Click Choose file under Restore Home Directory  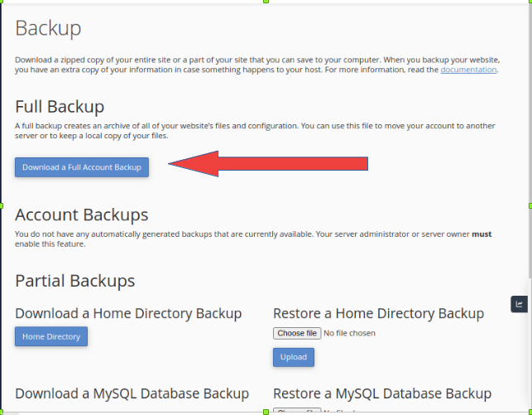tap(297, 333)
